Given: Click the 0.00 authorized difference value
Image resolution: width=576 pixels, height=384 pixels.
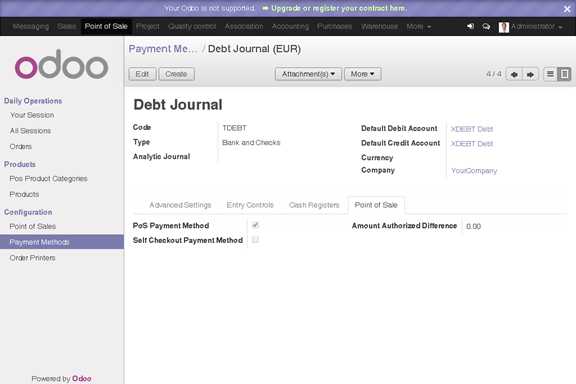Looking at the screenshot, I should pos(473,226).
